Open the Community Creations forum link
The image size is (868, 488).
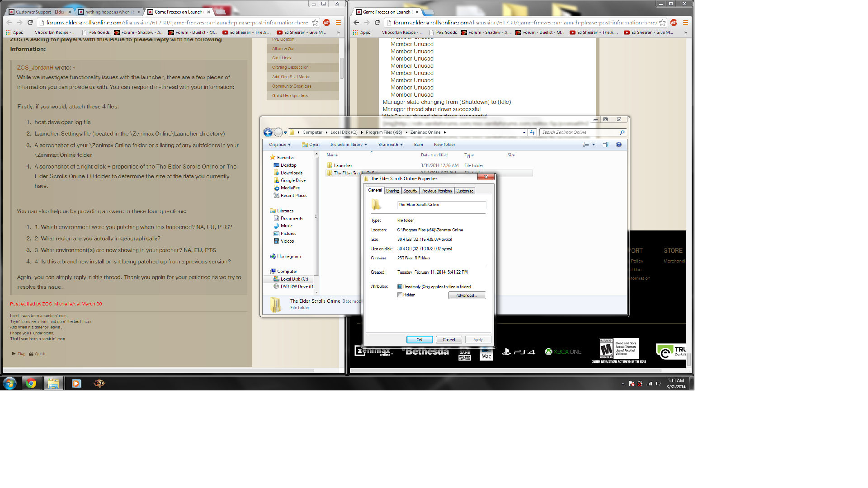point(292,86)
